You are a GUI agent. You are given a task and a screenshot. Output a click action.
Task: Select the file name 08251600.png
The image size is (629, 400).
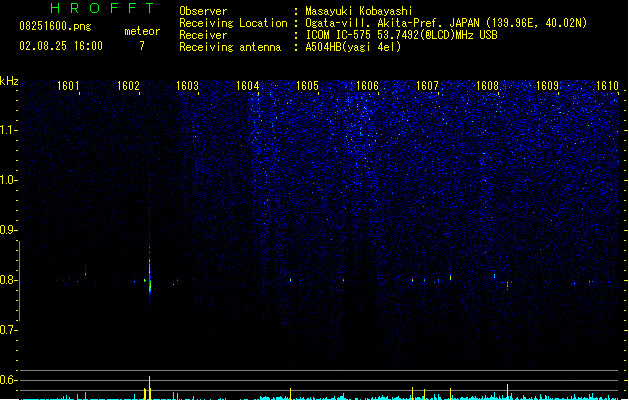(55, 26)
